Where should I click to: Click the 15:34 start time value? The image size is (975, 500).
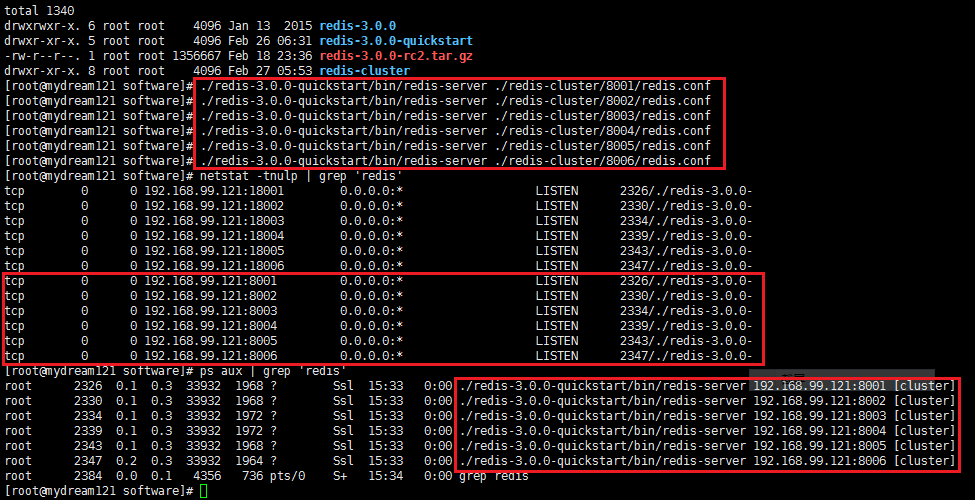click(386, 476)
